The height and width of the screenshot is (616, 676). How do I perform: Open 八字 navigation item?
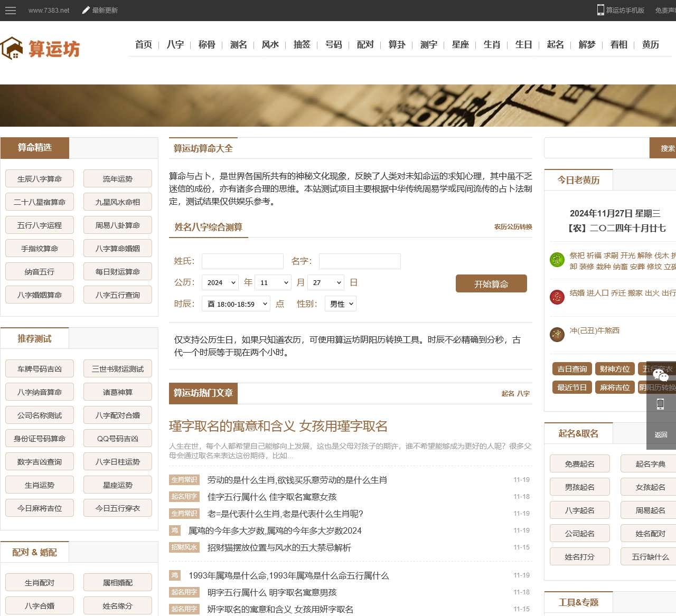click(175, 44)
